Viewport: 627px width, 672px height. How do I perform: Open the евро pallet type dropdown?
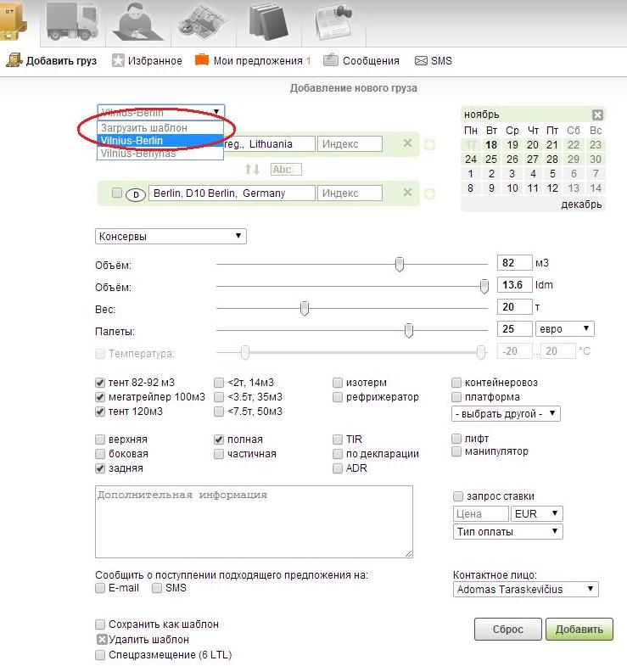[564, 328]
